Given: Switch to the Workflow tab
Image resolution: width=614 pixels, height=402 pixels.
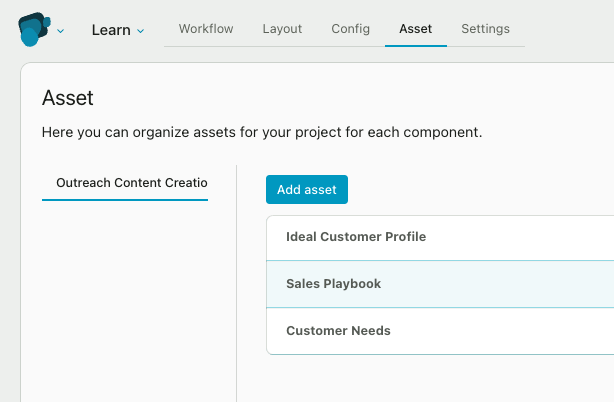Looking at the screenshot, I should [x=206, y=29].
